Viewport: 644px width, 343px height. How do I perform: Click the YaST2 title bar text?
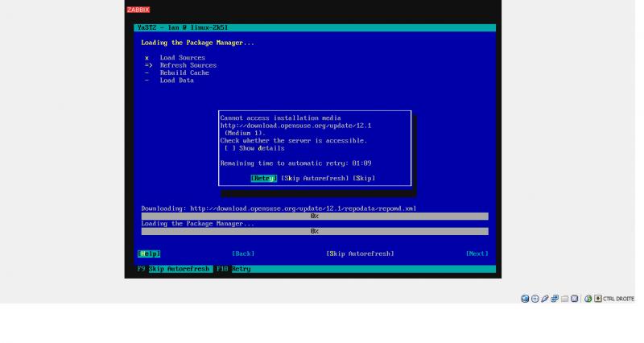183,27
